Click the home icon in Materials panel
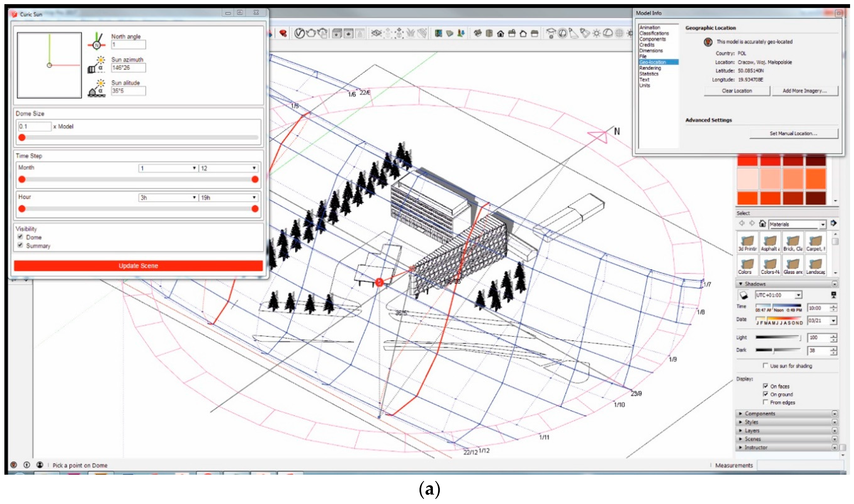Screen dimensions: 854x504 click(762, 223)
